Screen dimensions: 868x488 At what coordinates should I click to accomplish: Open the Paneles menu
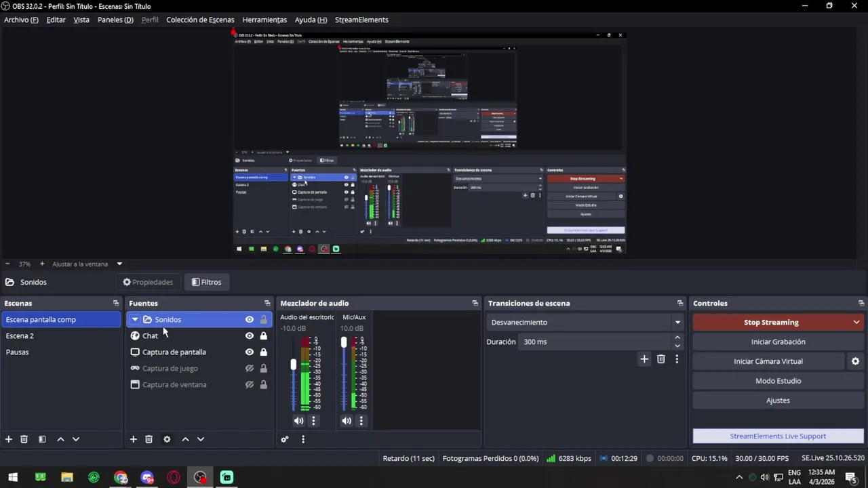tap(115, 20)
